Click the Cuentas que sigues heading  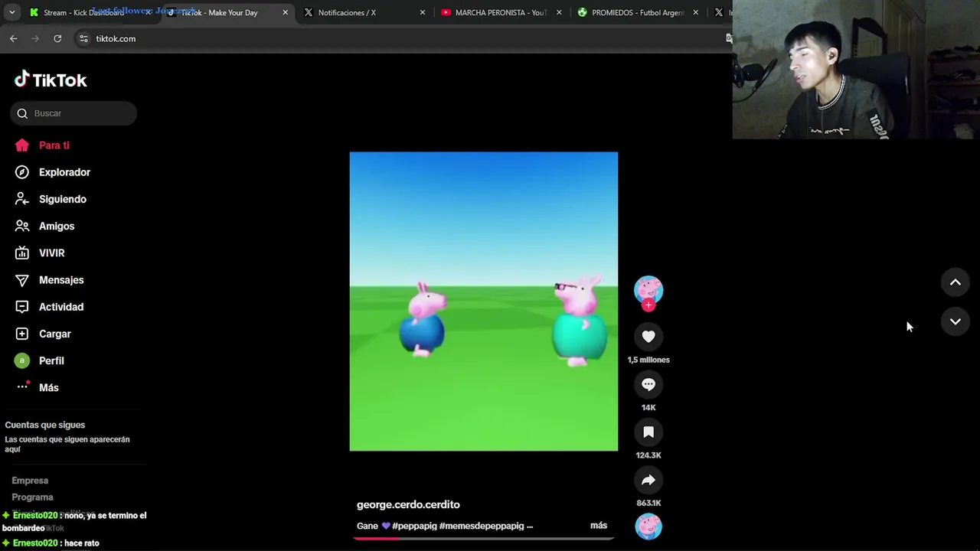[x=45, y=425]
